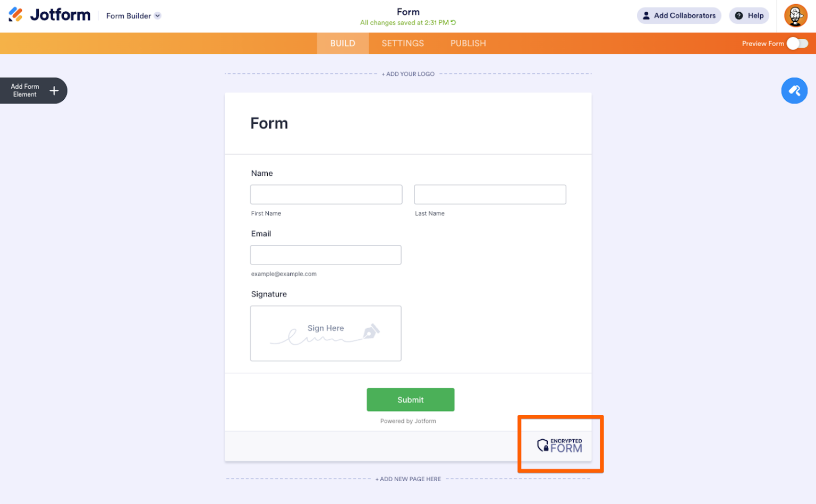Open your profile avatar menu
This screenshot has width=816, height=504.
(x=796, y=15)
